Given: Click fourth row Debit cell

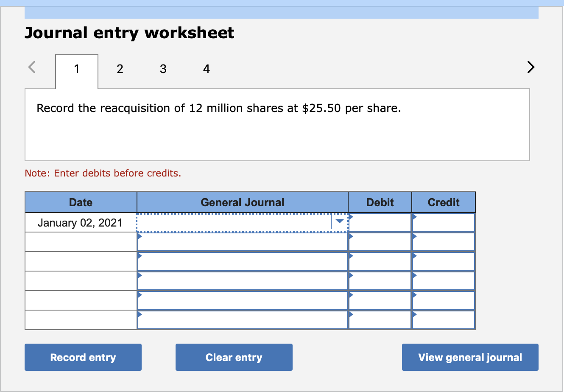Looking at the screenshot, I should pyautogui.click(x=380, y=281).
